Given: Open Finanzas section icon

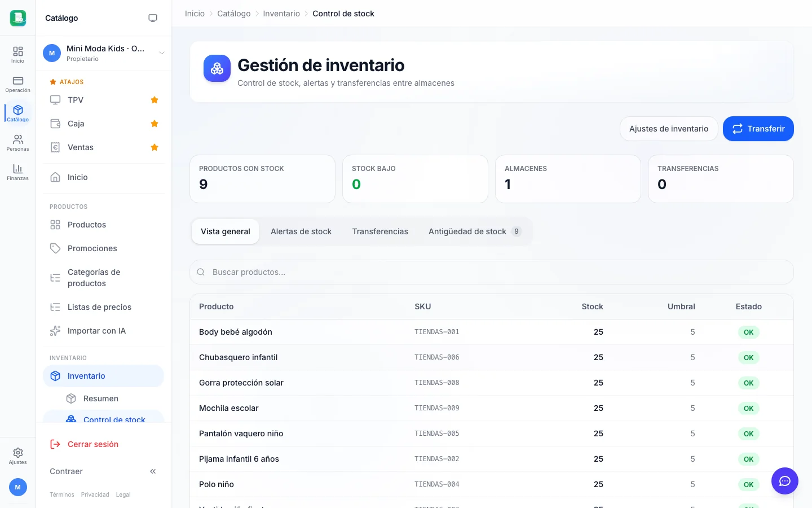Looking at the screenshot, I should tap(17, 172).
